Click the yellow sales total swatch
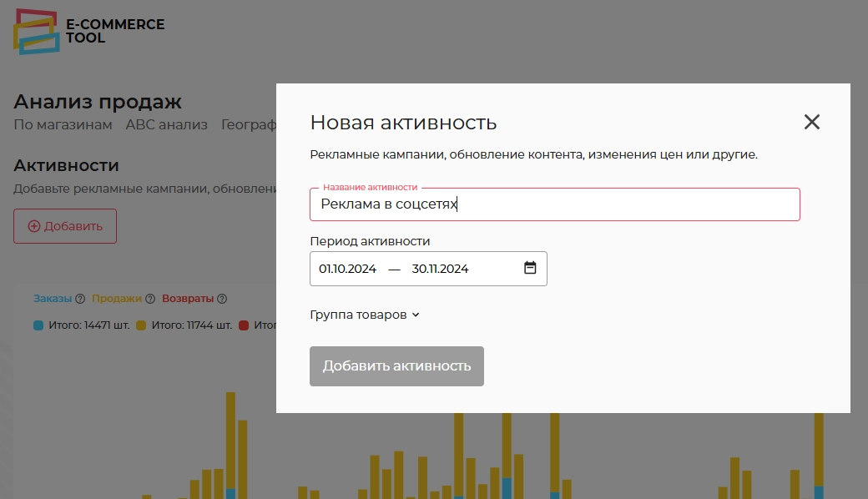Image resolution: width=868 pixels, height=499 pixels. [142, 325]
